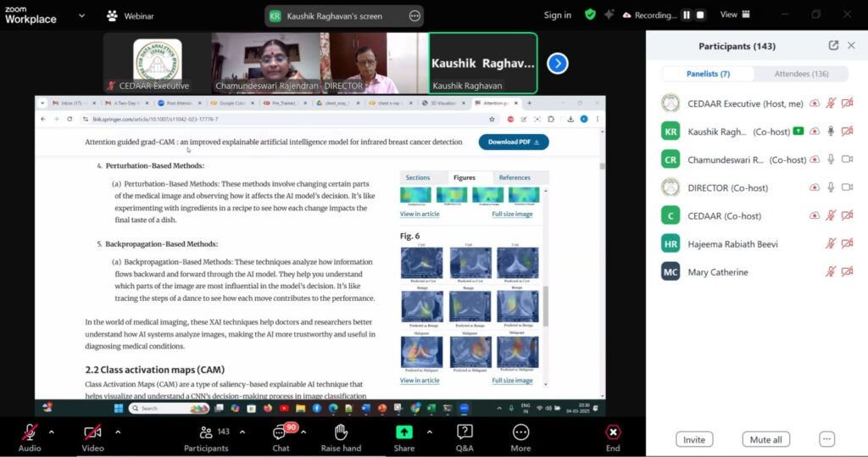
Task: Click the green Share screen icon
Action: click(403, 432)
